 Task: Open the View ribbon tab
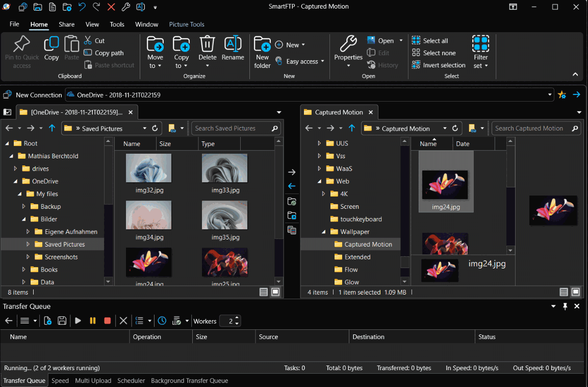tap(92, 25)
